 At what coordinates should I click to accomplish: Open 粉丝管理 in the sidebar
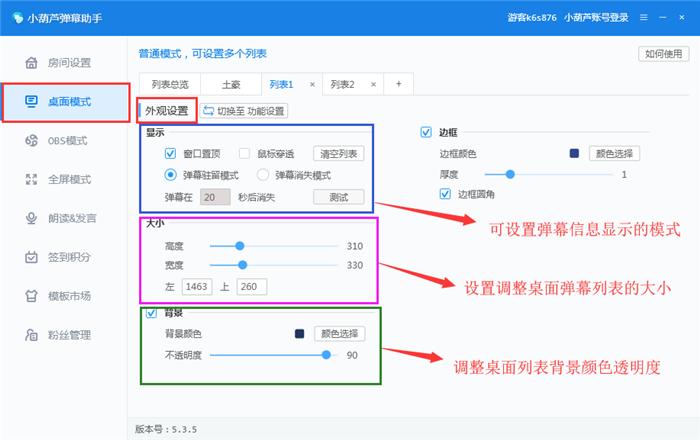[68, 334]
